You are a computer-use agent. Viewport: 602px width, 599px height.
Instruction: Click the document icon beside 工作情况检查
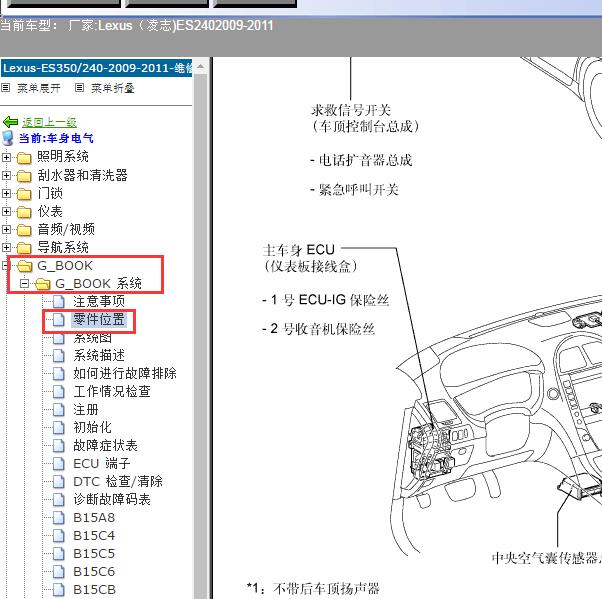(58, 392)
